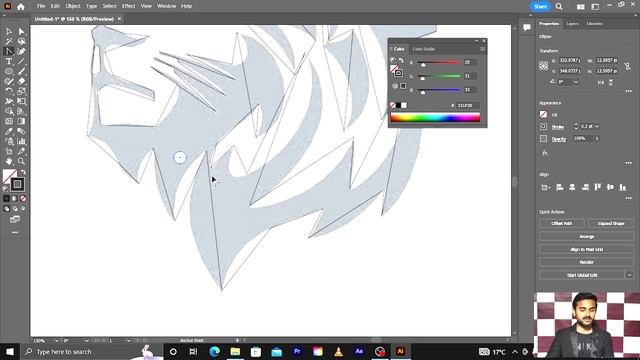Open Start Global Edit options arrow

[x=629, y=275]
